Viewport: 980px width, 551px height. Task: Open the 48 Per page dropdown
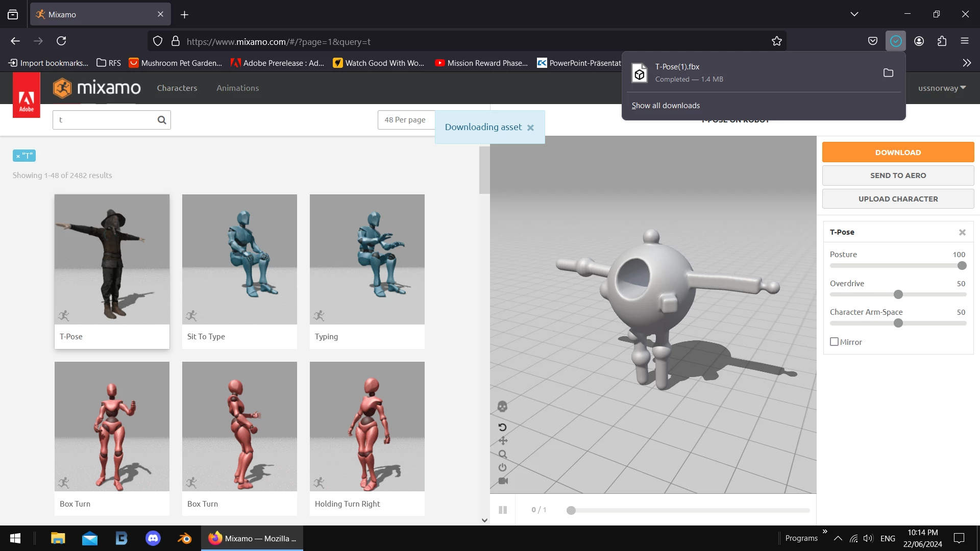(x=406, y=120)
